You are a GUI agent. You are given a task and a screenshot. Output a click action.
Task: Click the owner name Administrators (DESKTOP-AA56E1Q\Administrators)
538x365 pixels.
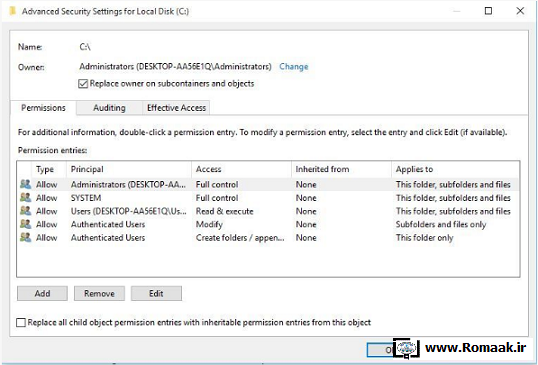click(175, 67)
